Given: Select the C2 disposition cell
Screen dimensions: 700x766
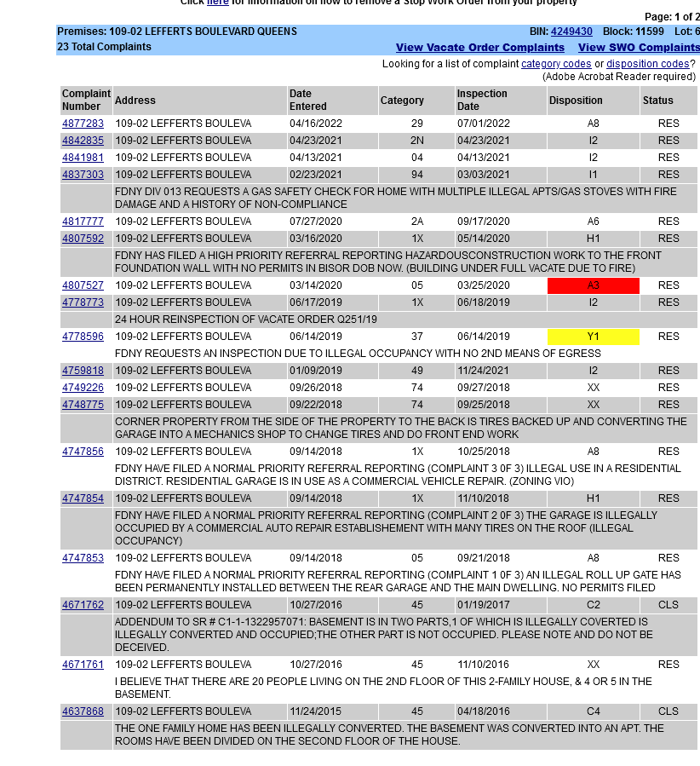Looking at the screenshot, I should (x=593, y=606).
